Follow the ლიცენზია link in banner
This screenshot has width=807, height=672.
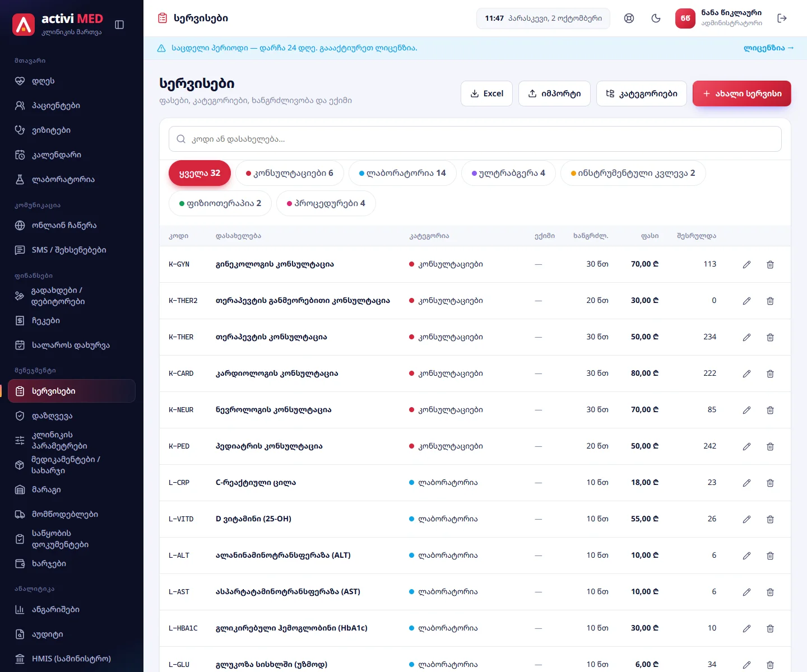769,48
